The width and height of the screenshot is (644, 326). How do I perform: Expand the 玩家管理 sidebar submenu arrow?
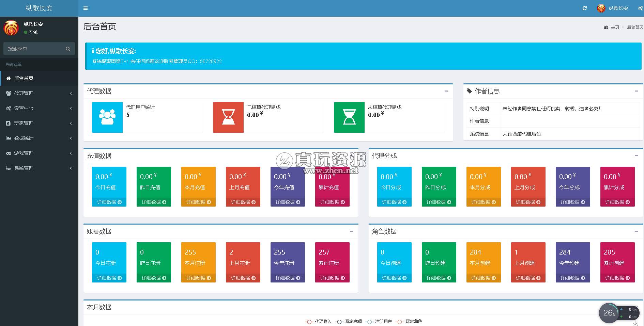point(71,123)
